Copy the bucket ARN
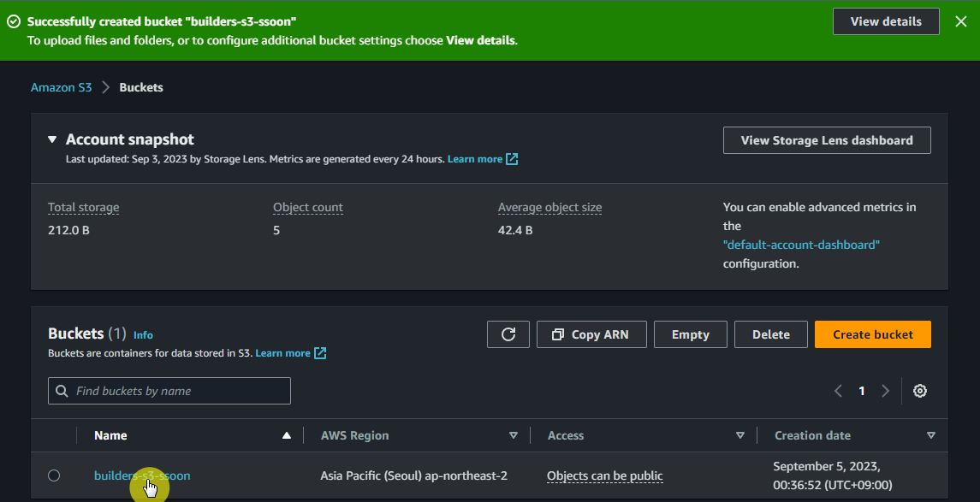This screenshot has height=502, width=980. tap(591, 334)
